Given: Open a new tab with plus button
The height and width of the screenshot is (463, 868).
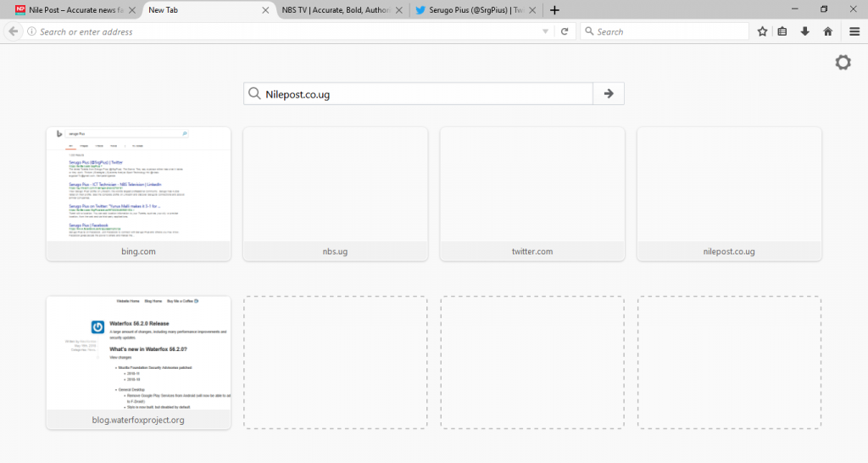Looking at the screenshot, I should click(554, 10).
